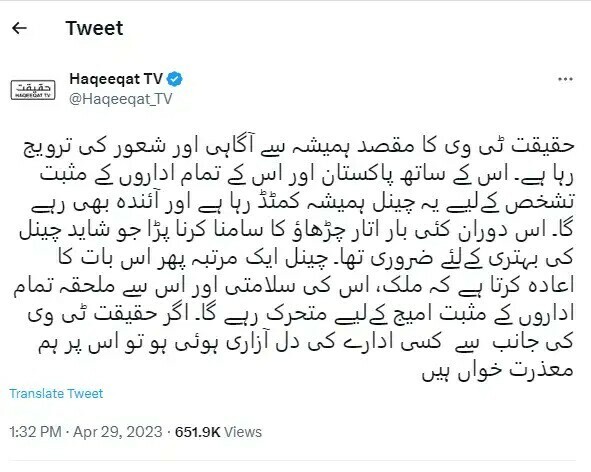Viewport: 591px width, 472px height.
Task: Click the divider line below the timestamp
Action: coord(292,460)
